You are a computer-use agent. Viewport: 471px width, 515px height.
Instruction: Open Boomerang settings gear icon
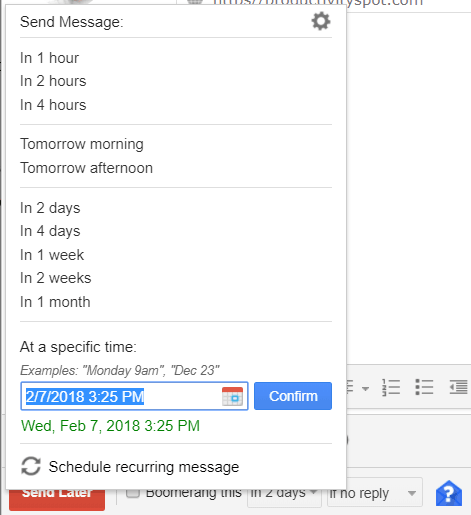pos(321,22)
